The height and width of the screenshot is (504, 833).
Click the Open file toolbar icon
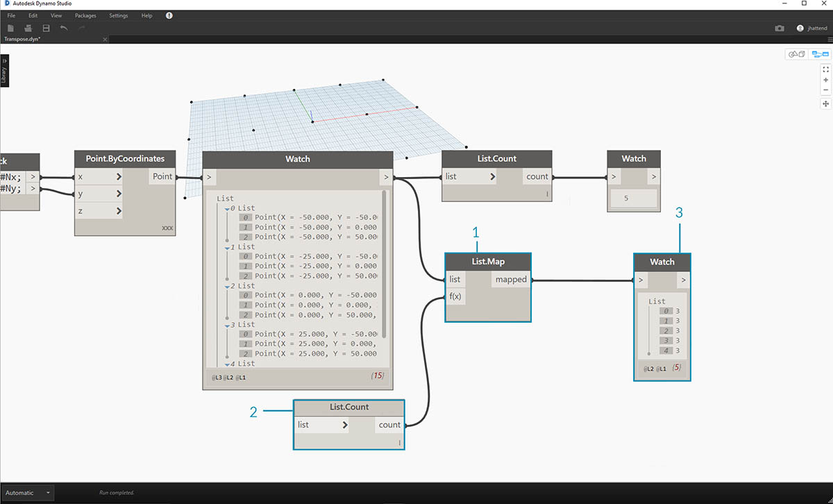28,28
